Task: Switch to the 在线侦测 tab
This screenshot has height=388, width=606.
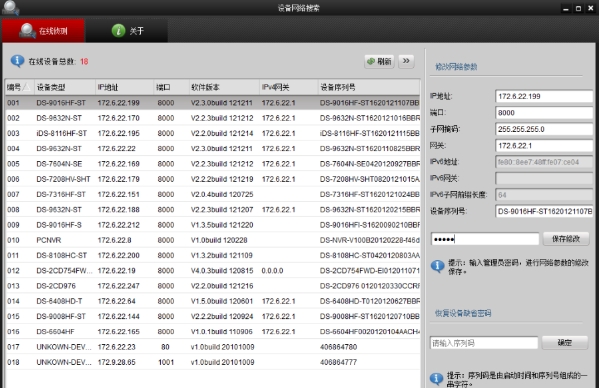Action: pos(43,31)
